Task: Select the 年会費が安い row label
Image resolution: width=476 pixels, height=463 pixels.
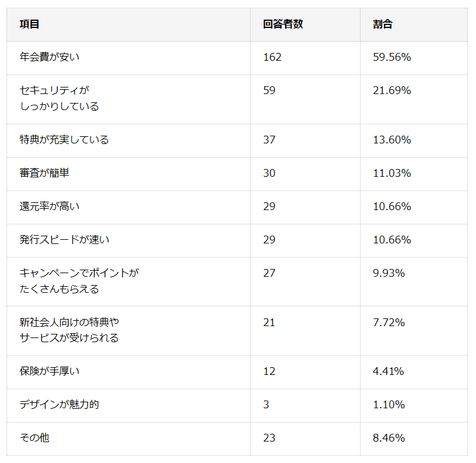Action: pyautogui.click(x=49, y=57)
